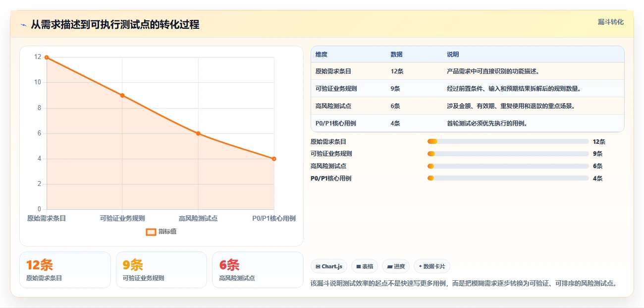Click the 4条 value beside the progress bar
Viewport: 644px width, 308px height.
(x=597, y=179)
